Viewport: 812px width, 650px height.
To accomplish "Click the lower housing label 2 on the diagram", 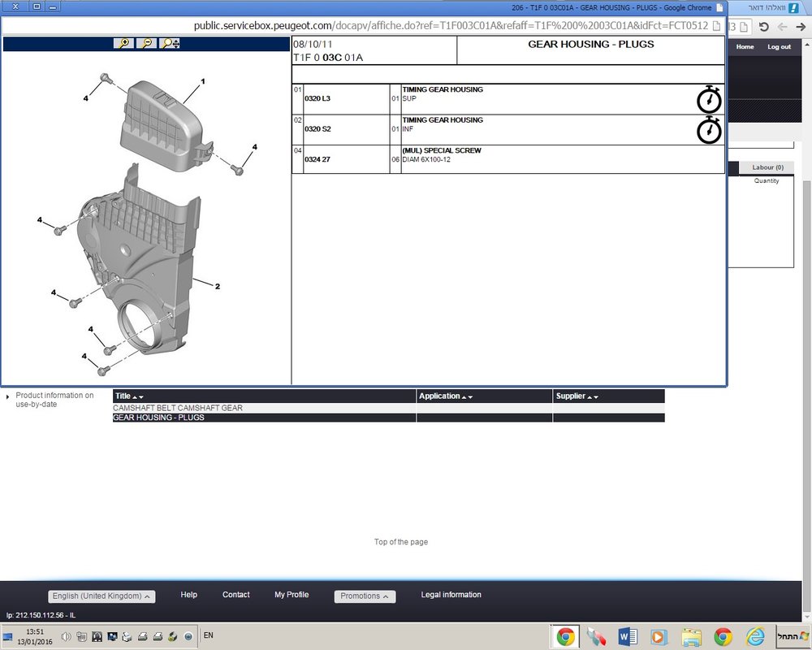I will [218, 286].
